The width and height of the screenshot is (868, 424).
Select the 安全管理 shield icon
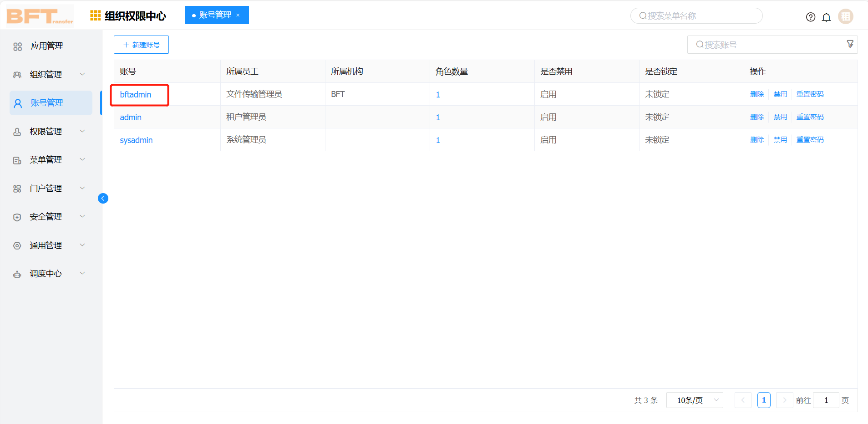[17, 217]
